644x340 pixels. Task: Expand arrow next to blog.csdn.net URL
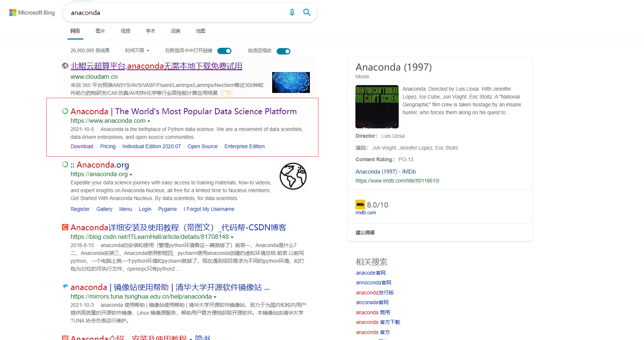(232, 237)
